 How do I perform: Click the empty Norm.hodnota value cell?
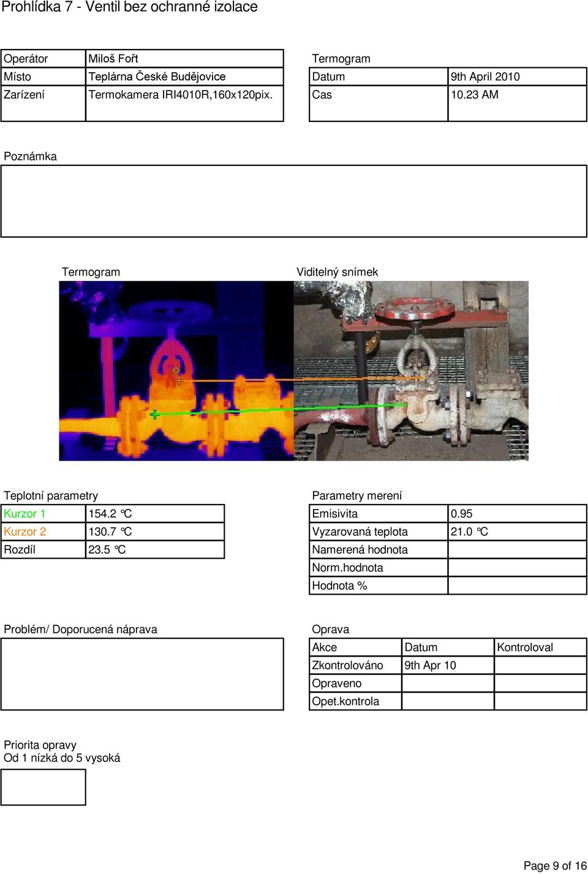518,568
